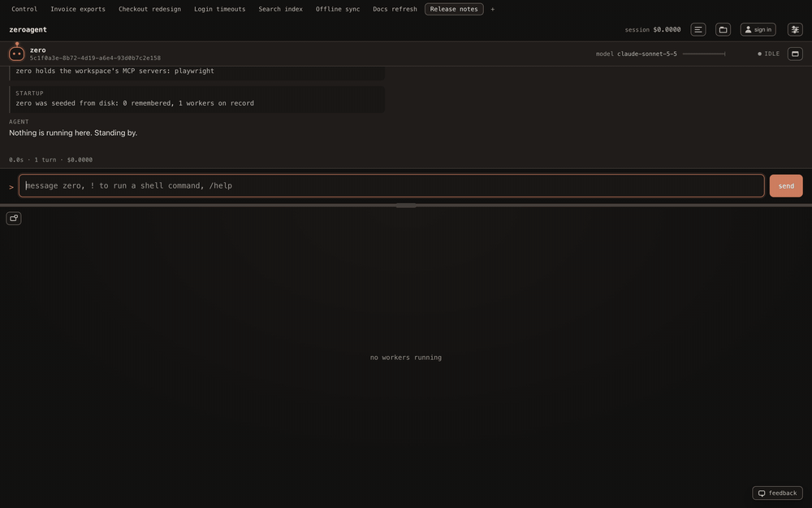
Task: Open the folder icon in the header
Action: click(723, 29)
